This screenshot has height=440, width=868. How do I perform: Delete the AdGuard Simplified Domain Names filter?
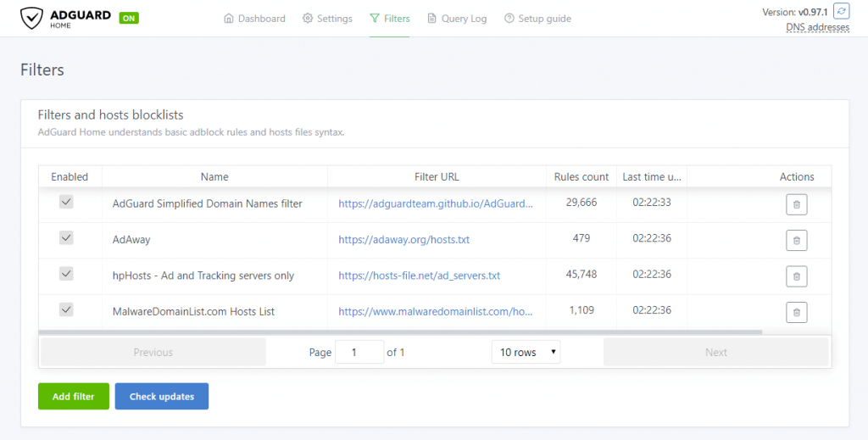797,205
